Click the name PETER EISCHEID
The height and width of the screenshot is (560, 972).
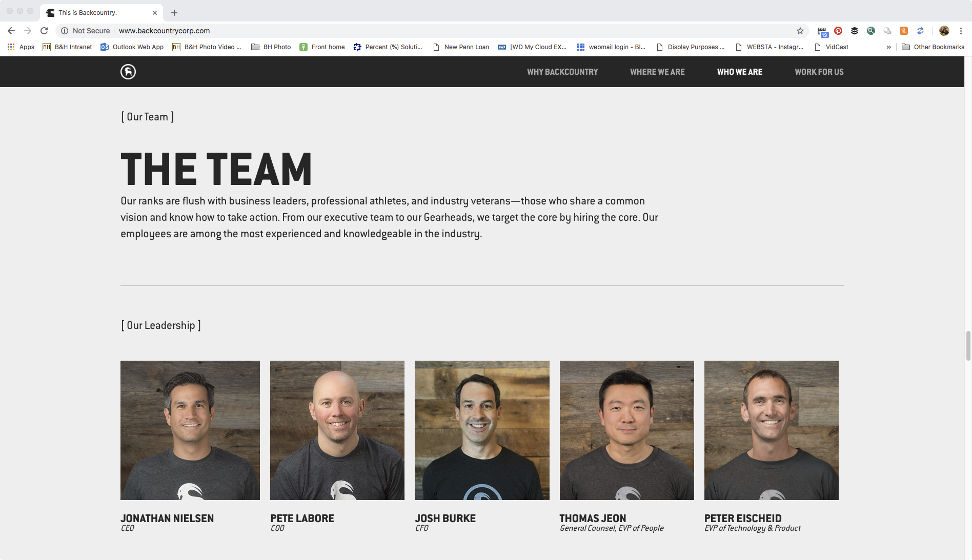pos(743,518)
